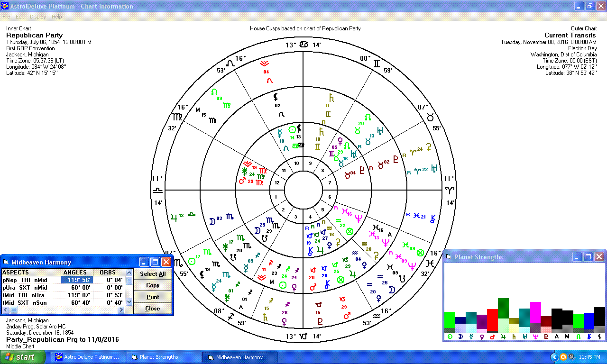Click the orange circular icon in system tray
This screenshot has height=364, width=607.
[563, 357]
